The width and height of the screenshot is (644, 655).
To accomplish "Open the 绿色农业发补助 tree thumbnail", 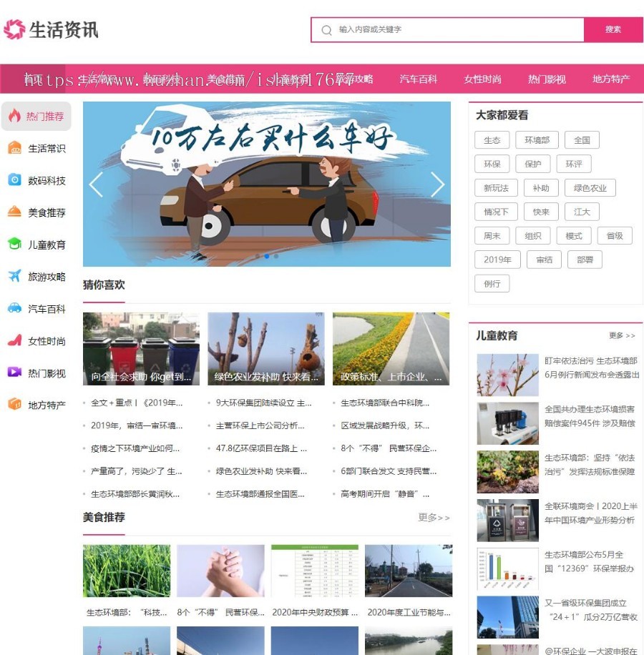I will point(266,349).
